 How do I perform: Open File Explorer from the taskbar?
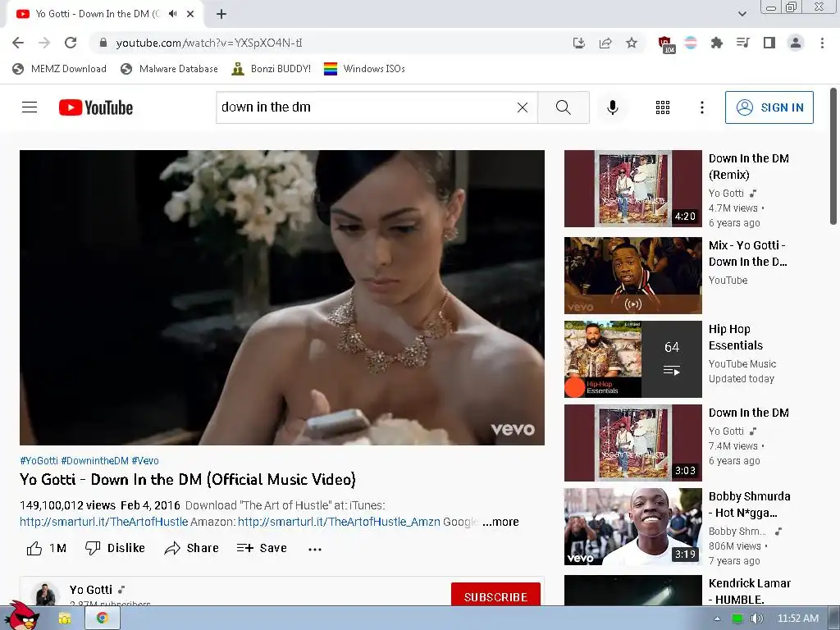click(x=65, y=619)
